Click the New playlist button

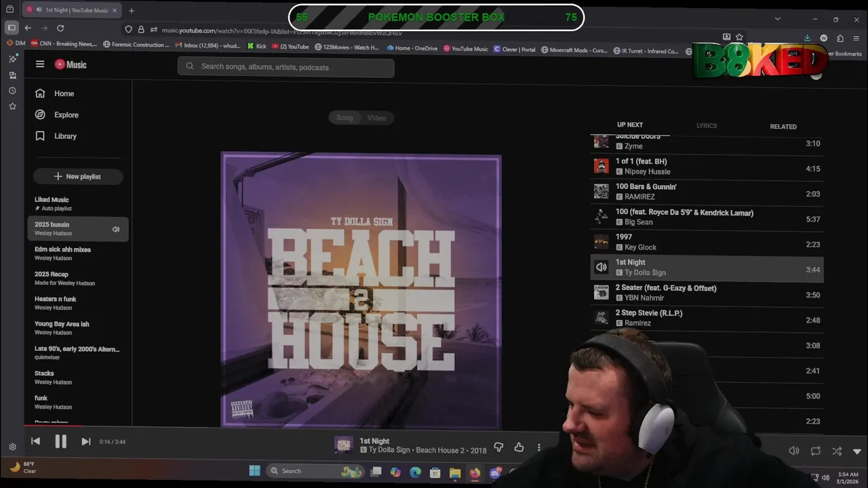(x=78, y=176)
